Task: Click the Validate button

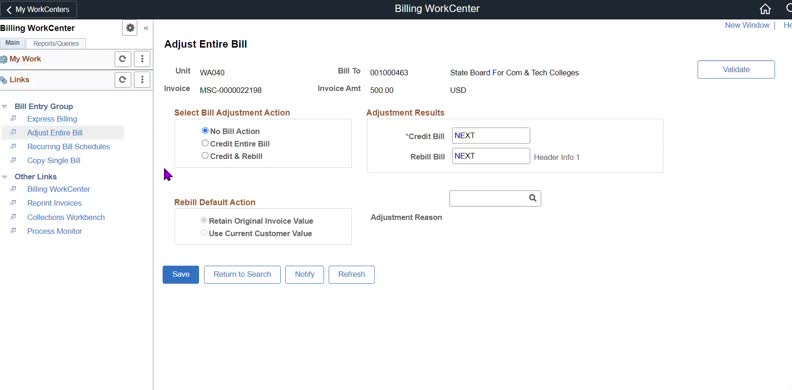Action: pyautogui.click(x=736, y=70)
